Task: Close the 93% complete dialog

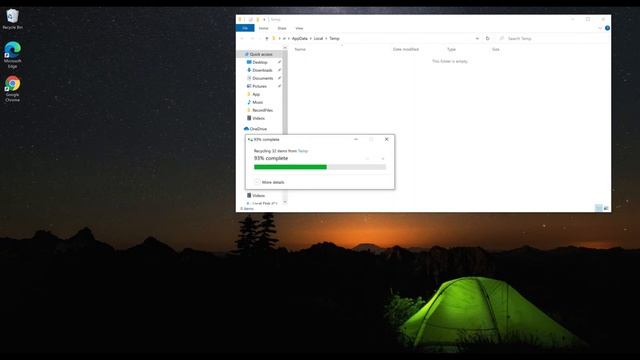Action: point(387,139)
